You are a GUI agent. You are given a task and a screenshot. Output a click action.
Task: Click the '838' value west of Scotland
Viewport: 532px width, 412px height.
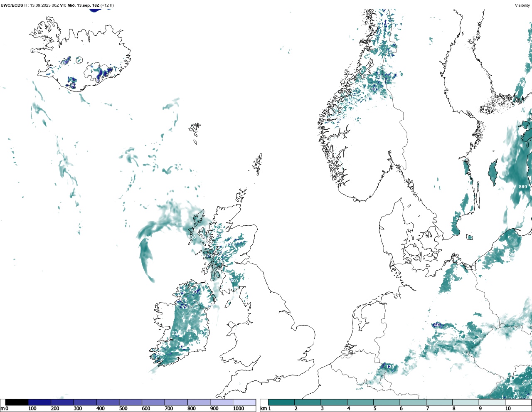pos(192,237)
